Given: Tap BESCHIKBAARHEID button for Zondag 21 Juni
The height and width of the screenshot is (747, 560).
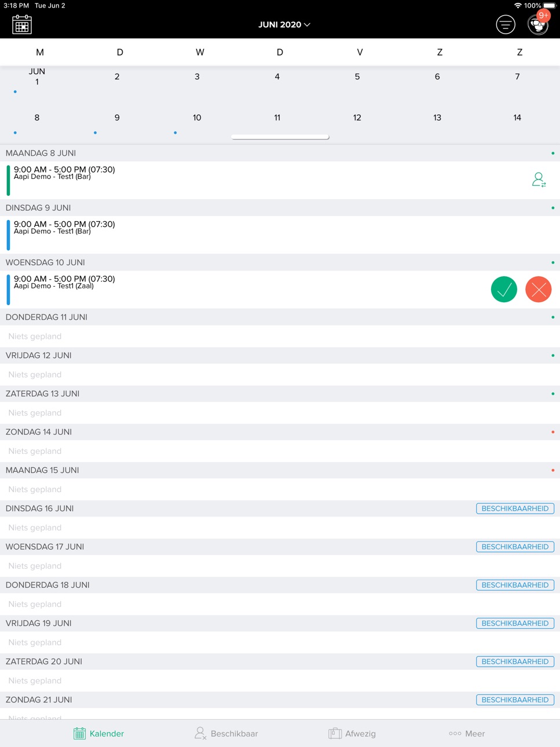Looking at the screenshot, I should coord(515,700).
